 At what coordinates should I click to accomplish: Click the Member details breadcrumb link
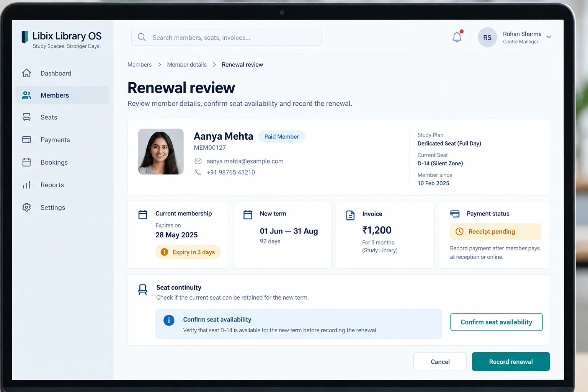(x=187, y=65)
